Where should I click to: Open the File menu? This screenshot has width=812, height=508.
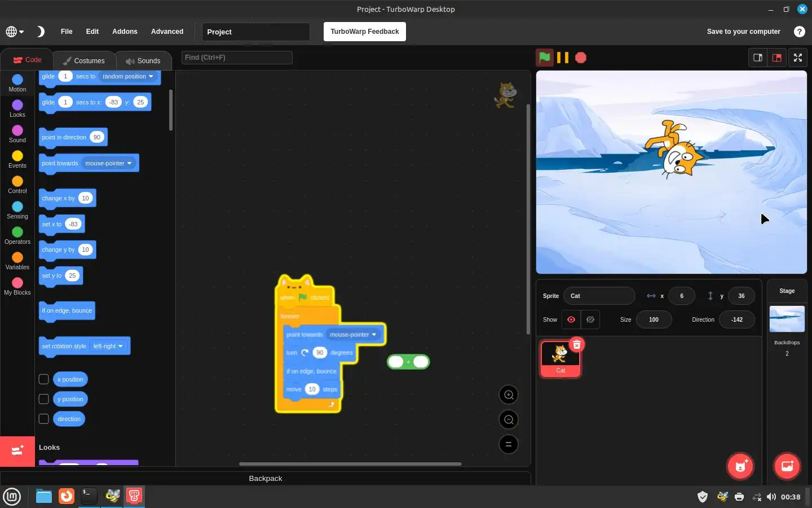click(67, 32)
